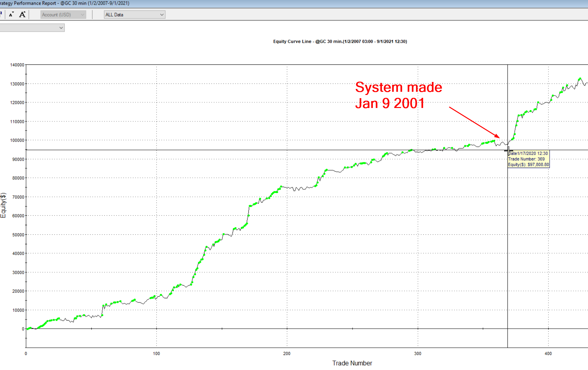The width and height of the screenshot is (588, 370).
Task: Click the 140000 value on the equity axis
Action: pyautogui.click(x=17, y=65)
